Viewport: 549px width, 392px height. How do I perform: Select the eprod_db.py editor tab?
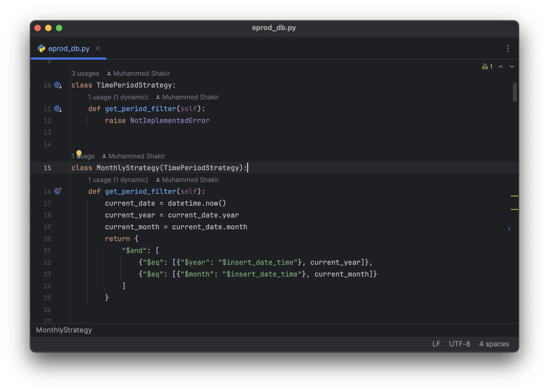tap(69, 49)
